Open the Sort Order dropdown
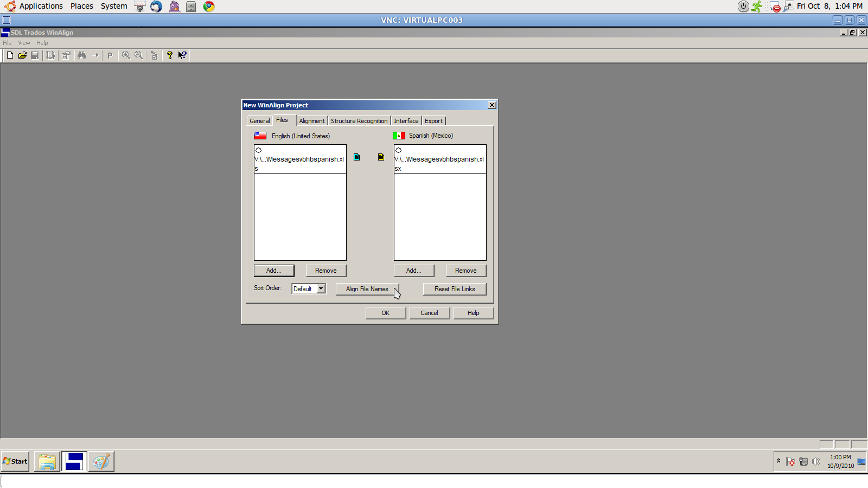 click(x=321, y=288)
